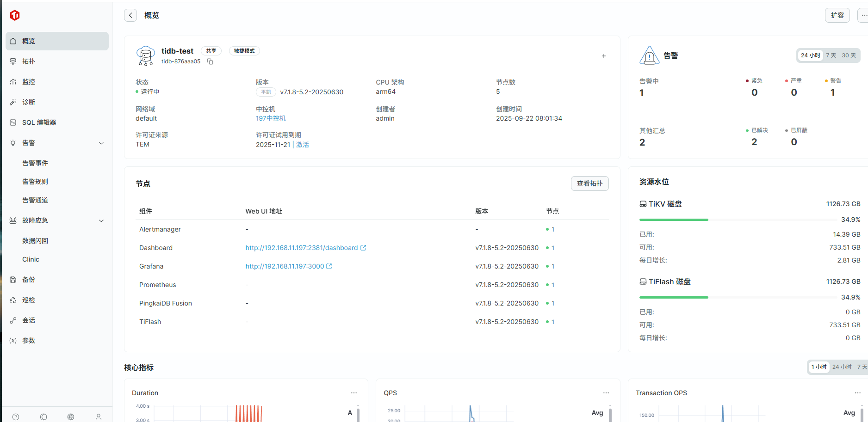Click the 查看拓扑 button
Screen dimensions: 868x422
tap(589, 183)
